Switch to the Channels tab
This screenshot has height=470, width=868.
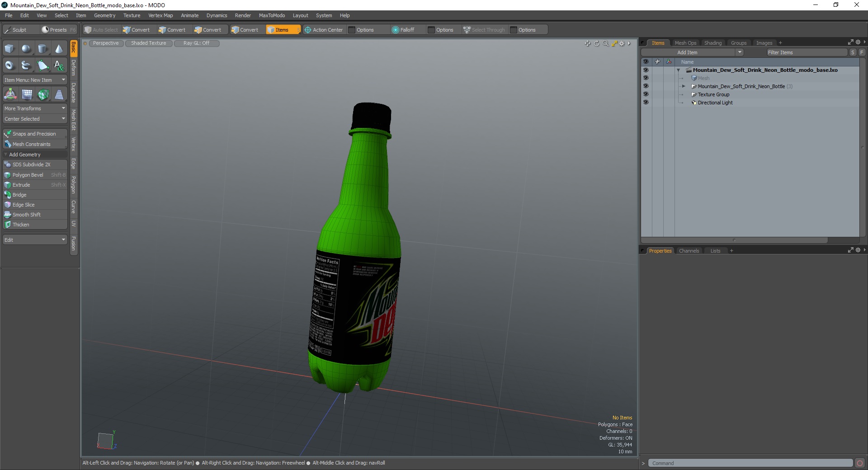[x=689, y=251]
